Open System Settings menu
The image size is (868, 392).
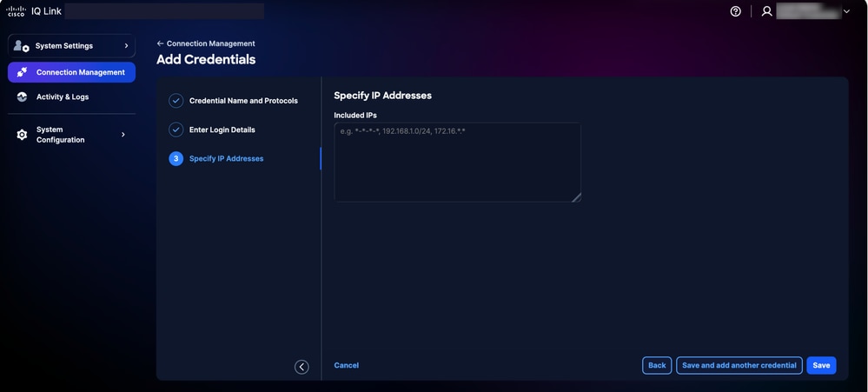tap(71, 46)
